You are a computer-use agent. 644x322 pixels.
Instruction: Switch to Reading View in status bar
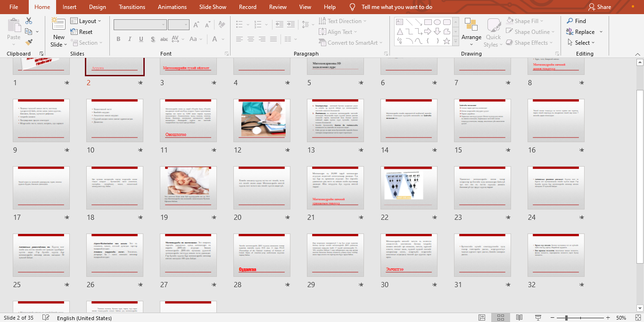pyautogui.click(x=519, y=318)
